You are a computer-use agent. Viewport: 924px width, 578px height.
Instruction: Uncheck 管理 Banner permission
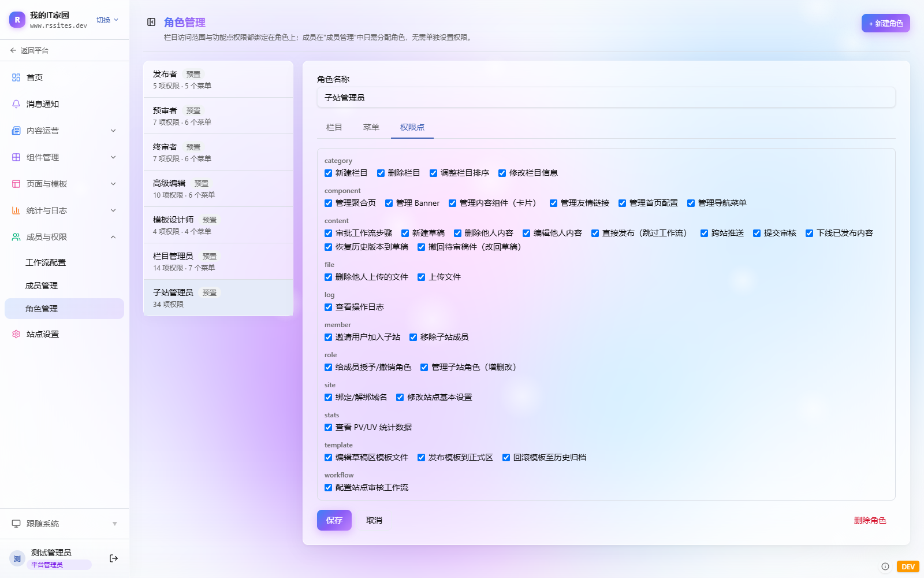click(x=389, y=203)
